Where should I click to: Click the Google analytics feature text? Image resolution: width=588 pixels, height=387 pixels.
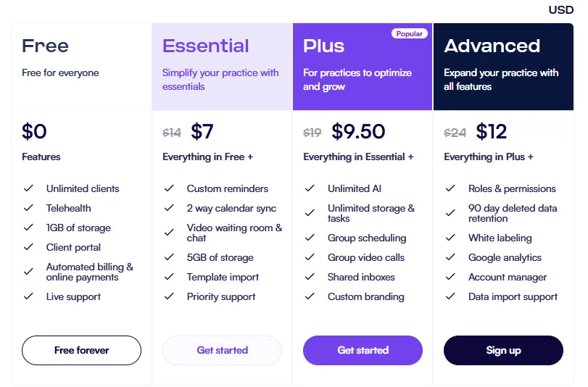505,257
